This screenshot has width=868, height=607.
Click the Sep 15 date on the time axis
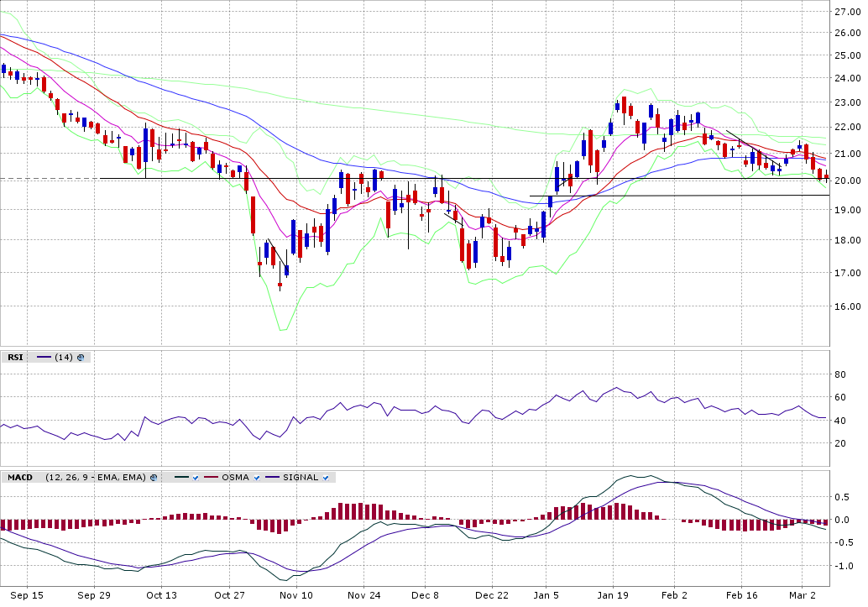(x=27, y=595)
